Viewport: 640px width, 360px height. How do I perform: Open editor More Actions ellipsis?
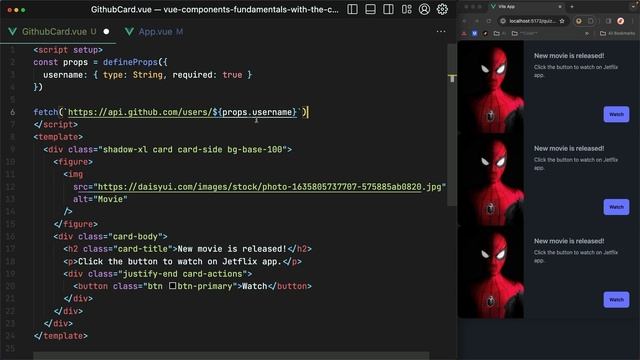click(441, 31)
